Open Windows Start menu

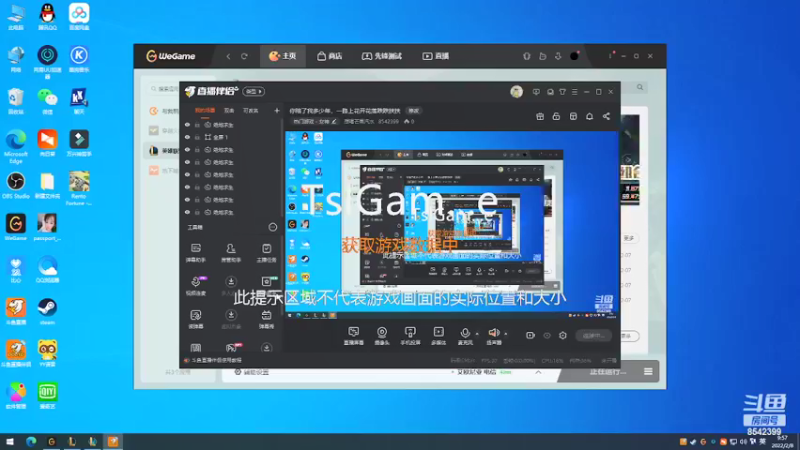pos(10,442)
